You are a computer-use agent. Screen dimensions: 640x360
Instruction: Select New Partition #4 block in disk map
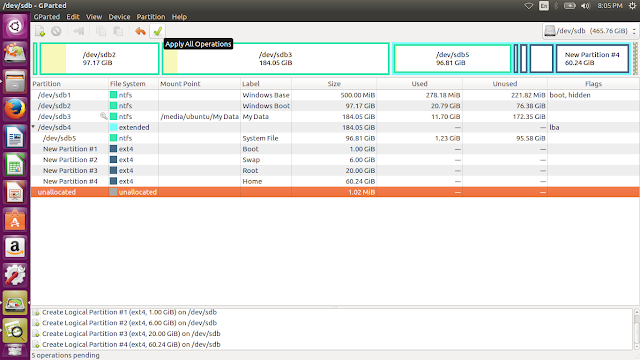point(592,59)
